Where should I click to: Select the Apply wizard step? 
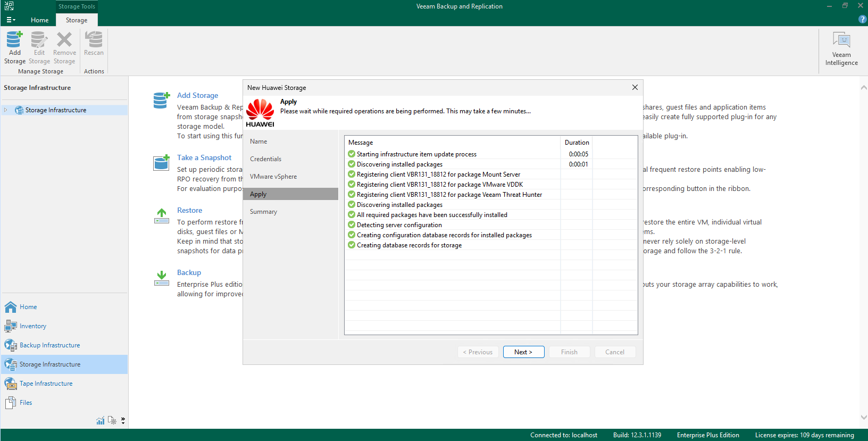290,194
